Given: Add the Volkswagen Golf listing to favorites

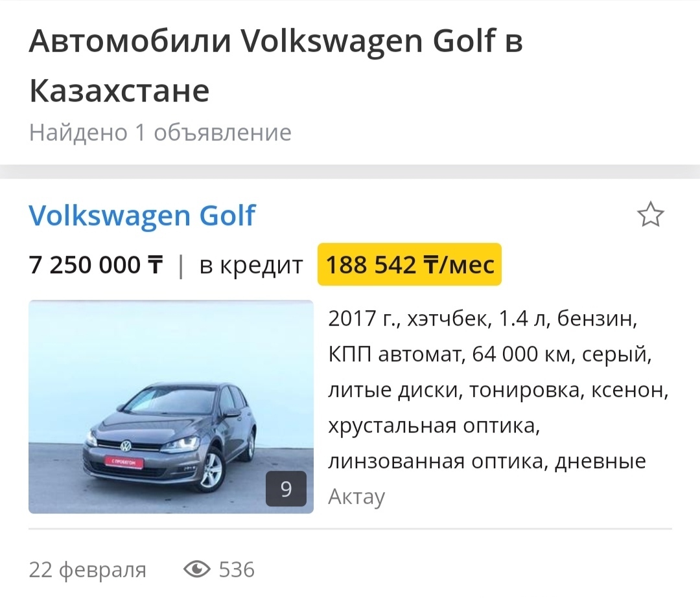Looking at the screenshot, I should [650, 214].
